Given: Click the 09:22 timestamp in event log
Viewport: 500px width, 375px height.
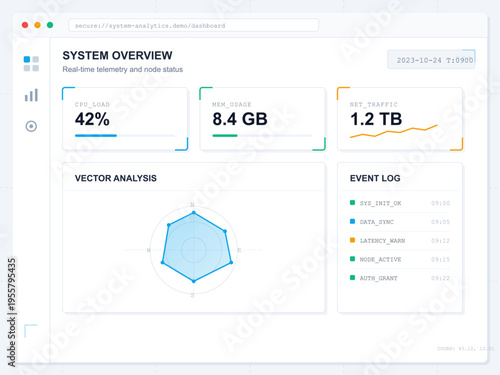Looking at the screenshot, I should pos(440,278).
